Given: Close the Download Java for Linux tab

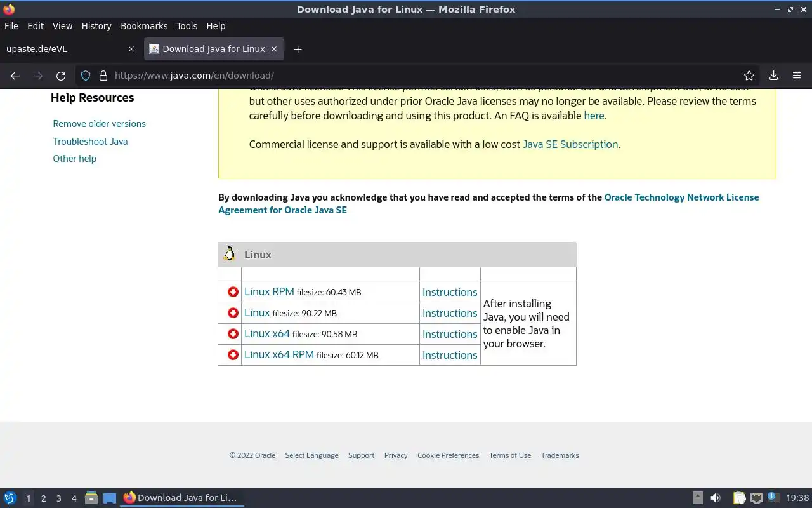Looking at the screenshot, I should click(x=274, y=49).
